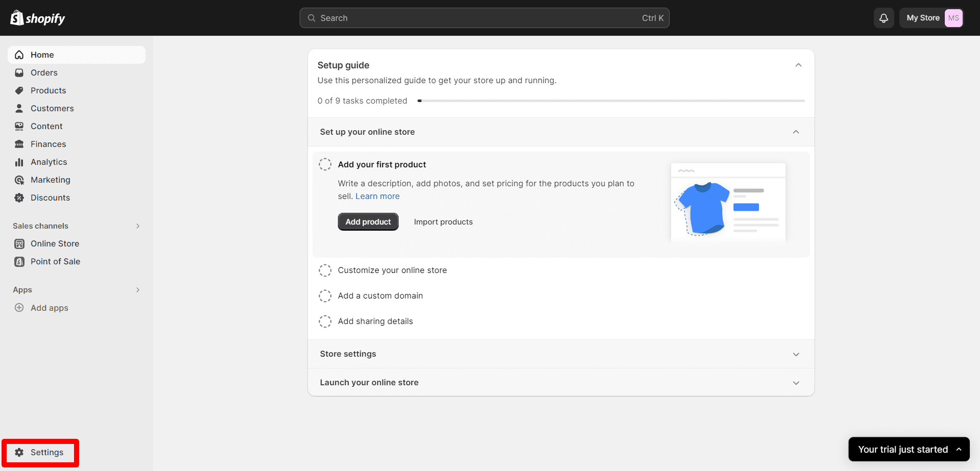980x471 pixels.
Task: Click the Add product button
Action: tap(368, 221)
